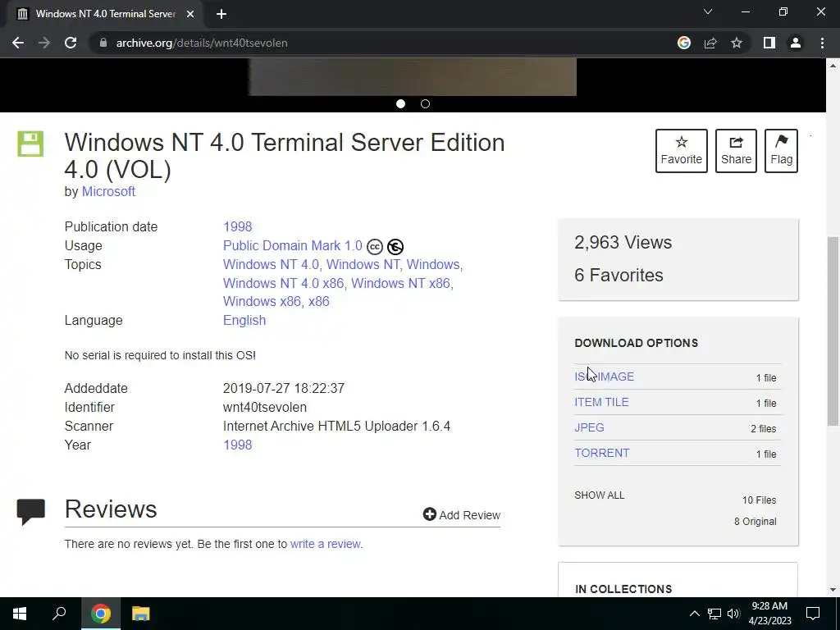The width and height of the screenshot is (840, 630).
Task: Open the Google icon in address bar
Action: pos(684,43)
